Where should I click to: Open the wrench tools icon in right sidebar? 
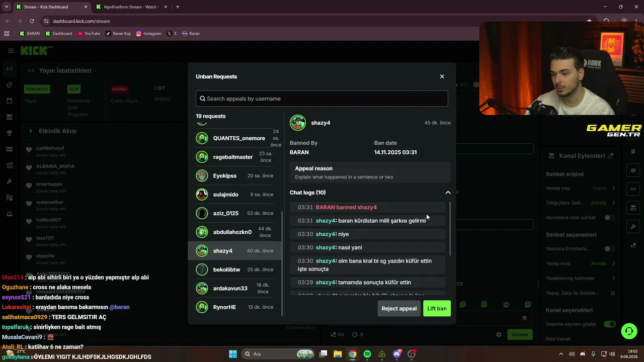pos(633,227)
